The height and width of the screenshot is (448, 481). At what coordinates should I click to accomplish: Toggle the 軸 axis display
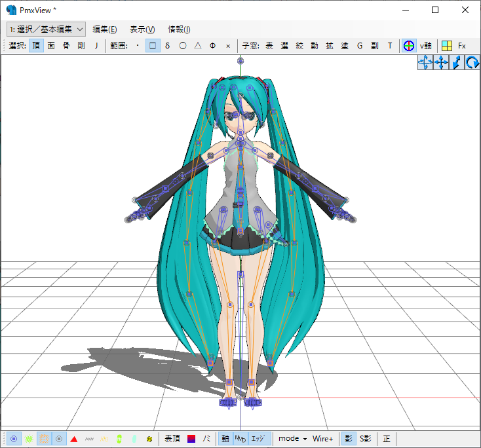click(225, 439)
